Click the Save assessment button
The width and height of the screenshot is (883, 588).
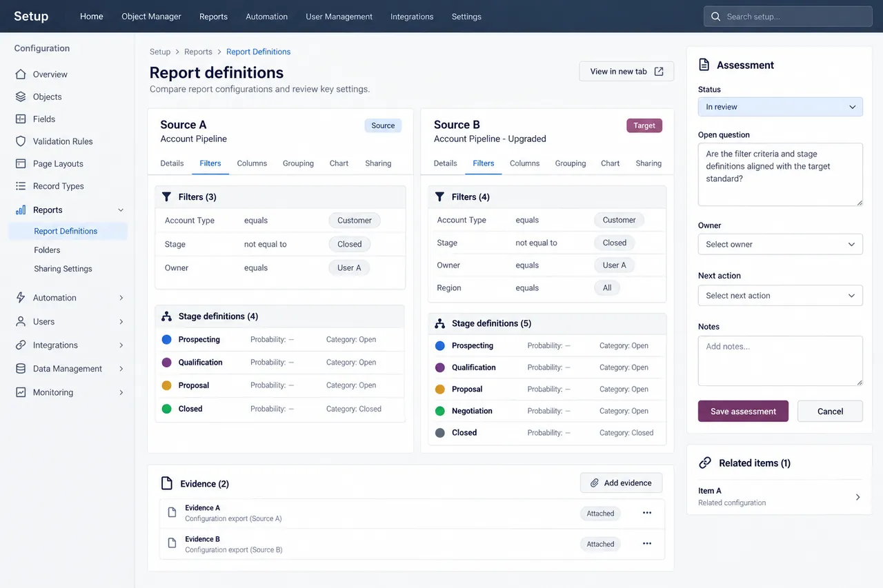pos(743,411)
